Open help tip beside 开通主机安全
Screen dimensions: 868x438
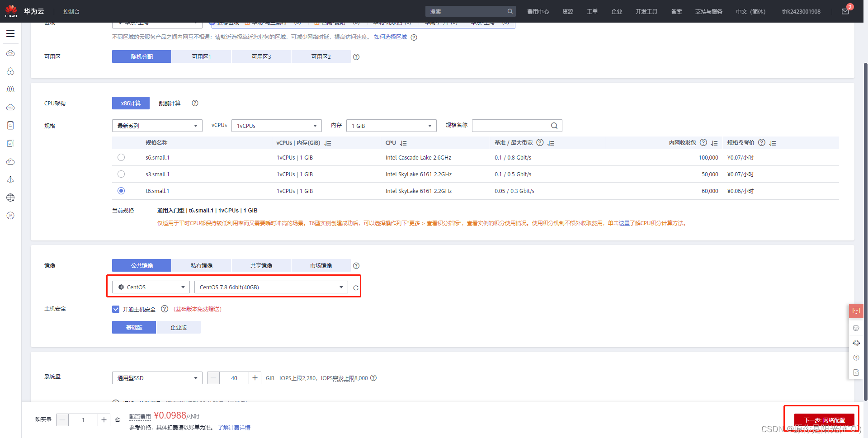(x=165, y=309)
